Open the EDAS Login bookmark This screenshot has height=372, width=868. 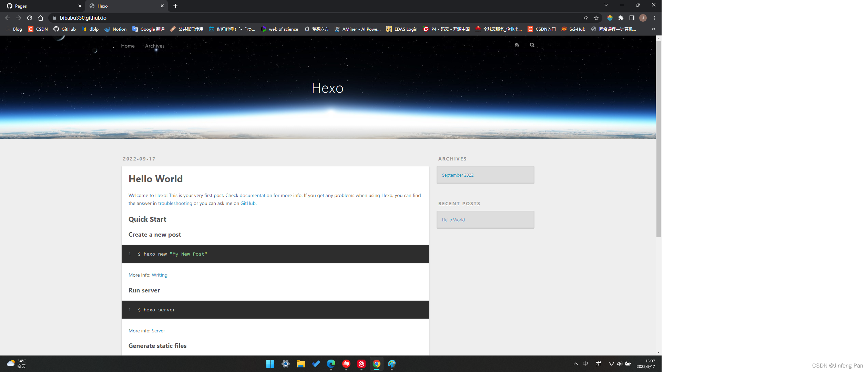point(402,29)
